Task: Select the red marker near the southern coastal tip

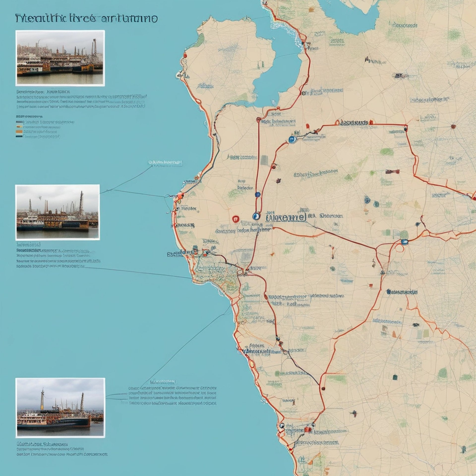Action: [x=308, y=429]
